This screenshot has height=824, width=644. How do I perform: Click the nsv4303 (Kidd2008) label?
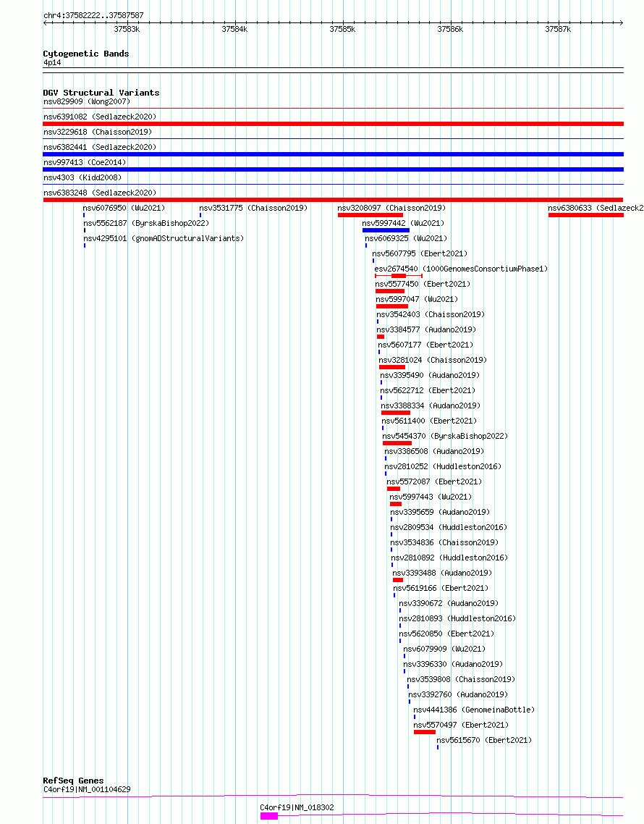pos(82,177)
